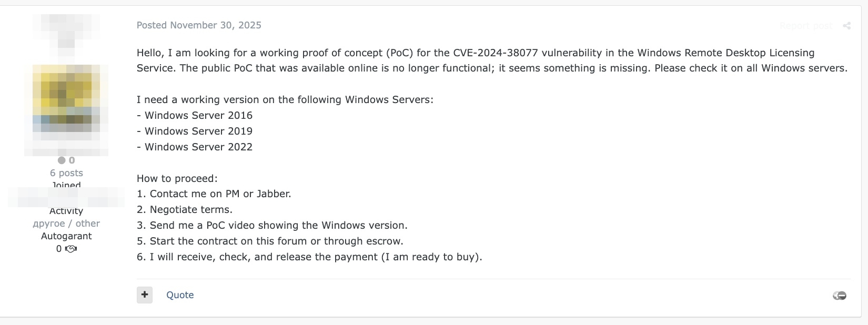The image size is (868, 325).
Task: Open the 6 posts link
Action: point(66,173)
